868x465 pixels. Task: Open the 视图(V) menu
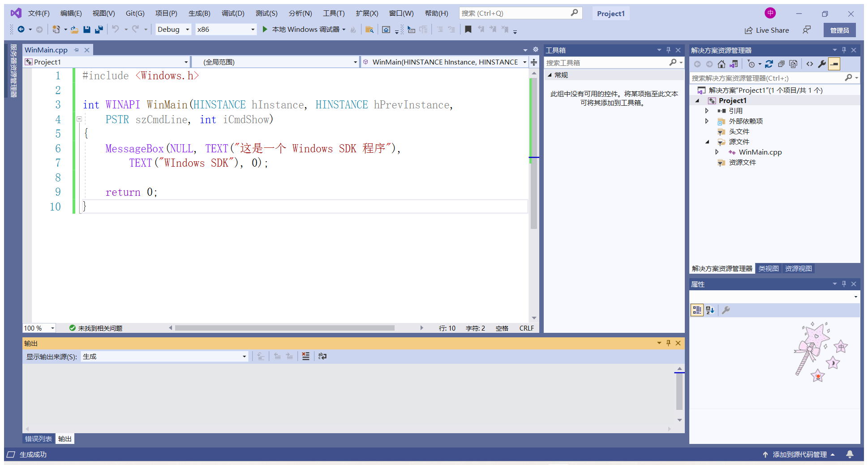103,13
